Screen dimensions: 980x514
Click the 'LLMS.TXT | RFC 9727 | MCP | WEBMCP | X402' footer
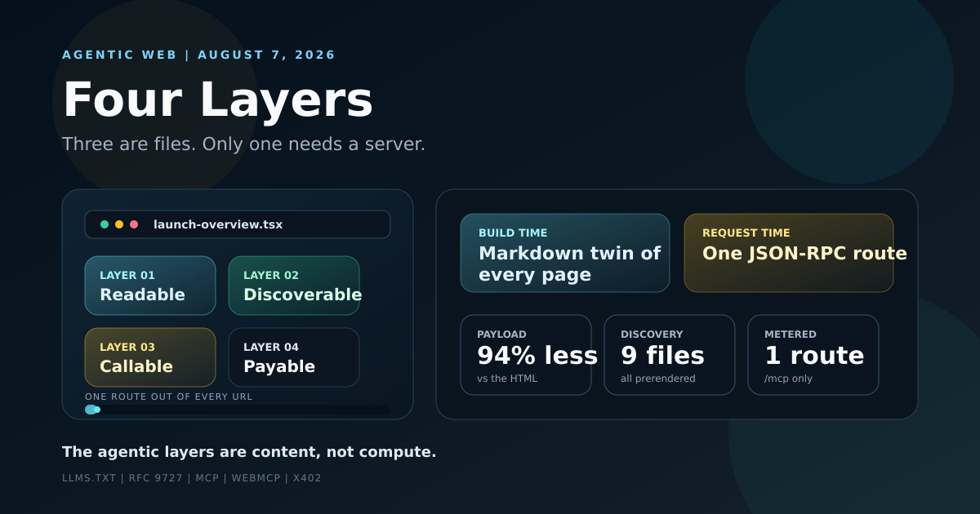[192, 478]
